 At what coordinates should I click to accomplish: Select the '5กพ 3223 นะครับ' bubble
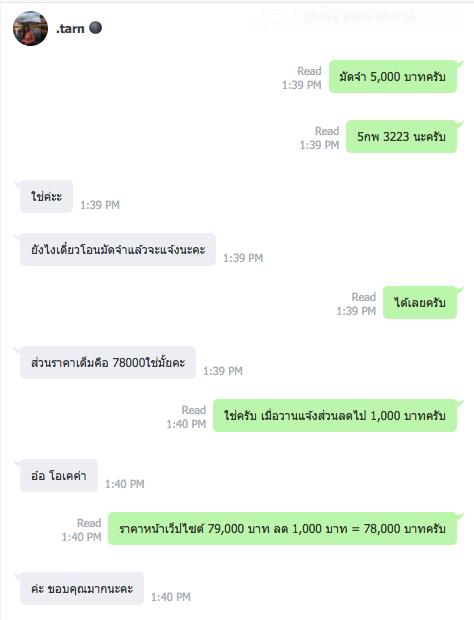point(401,136)
